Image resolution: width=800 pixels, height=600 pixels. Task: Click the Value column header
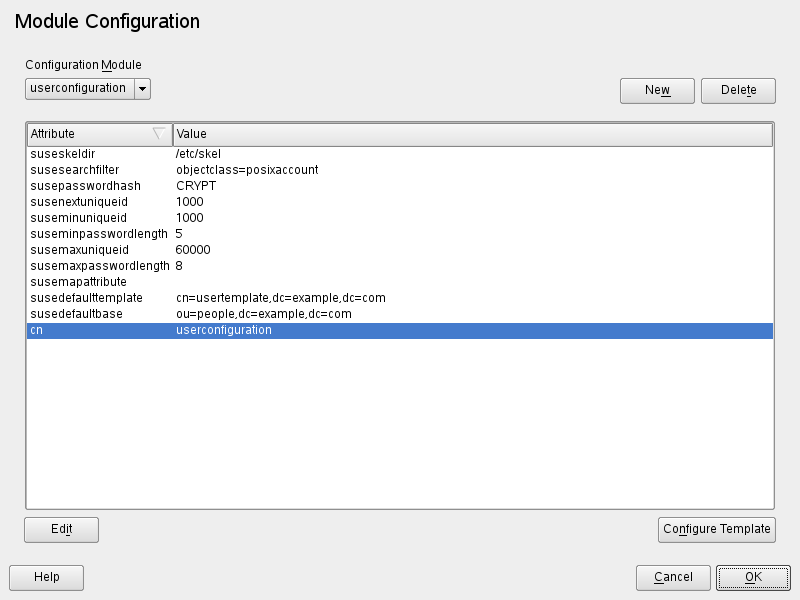[x=472, y=134]
